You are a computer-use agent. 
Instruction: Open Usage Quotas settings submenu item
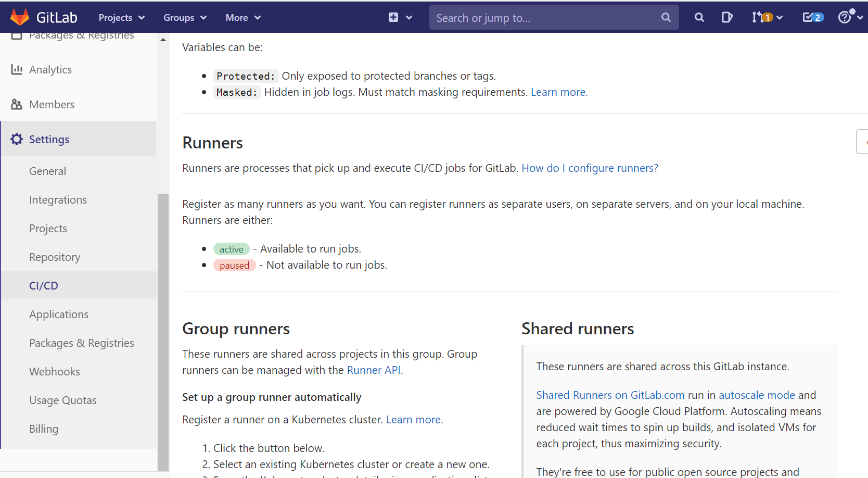[x=63, y=400]
